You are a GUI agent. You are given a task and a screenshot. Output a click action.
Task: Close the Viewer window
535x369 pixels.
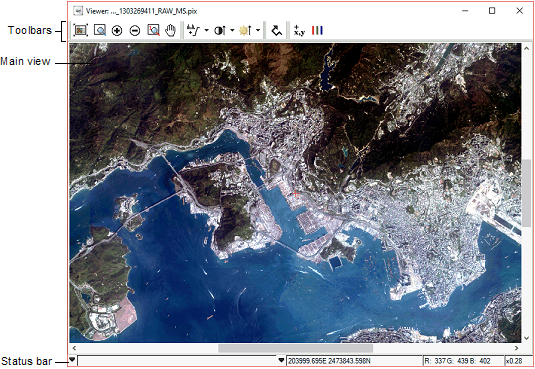coord(519,11)
